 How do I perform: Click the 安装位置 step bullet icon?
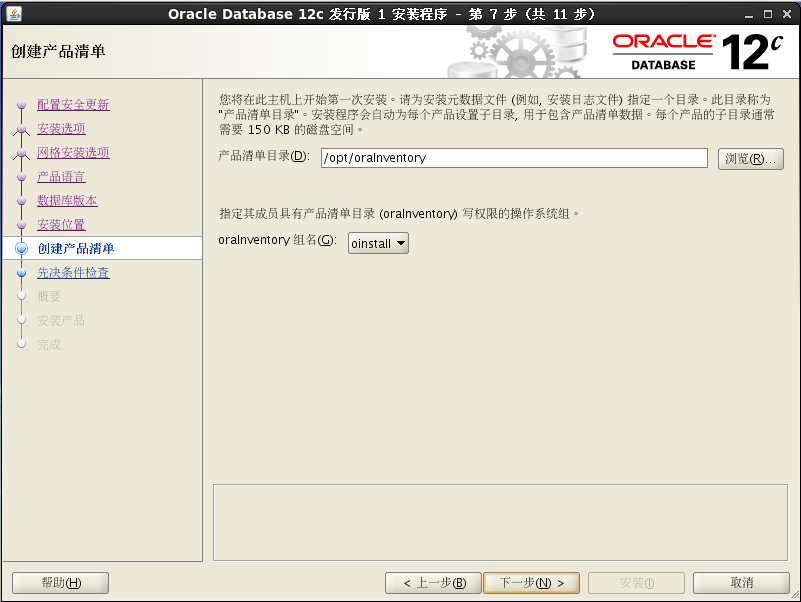(x=21, y=225)
